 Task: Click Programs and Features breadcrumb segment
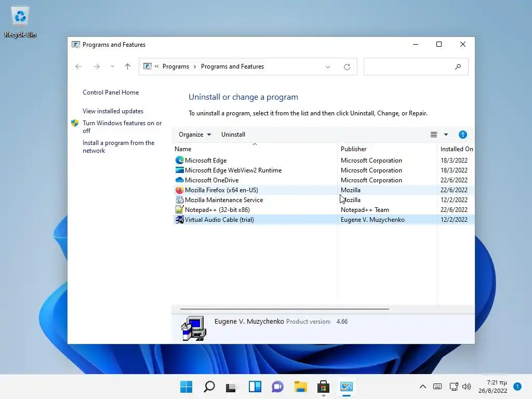(x=232, y=66)
